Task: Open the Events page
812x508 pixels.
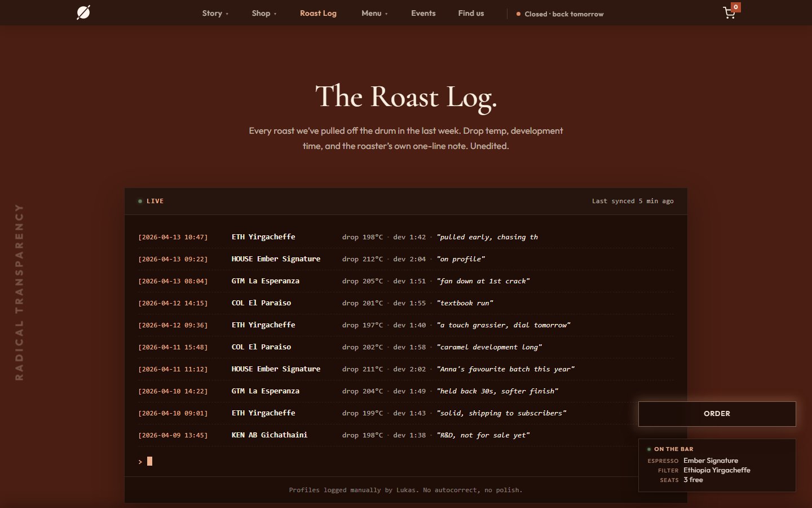Action: [x=423, y=14]
